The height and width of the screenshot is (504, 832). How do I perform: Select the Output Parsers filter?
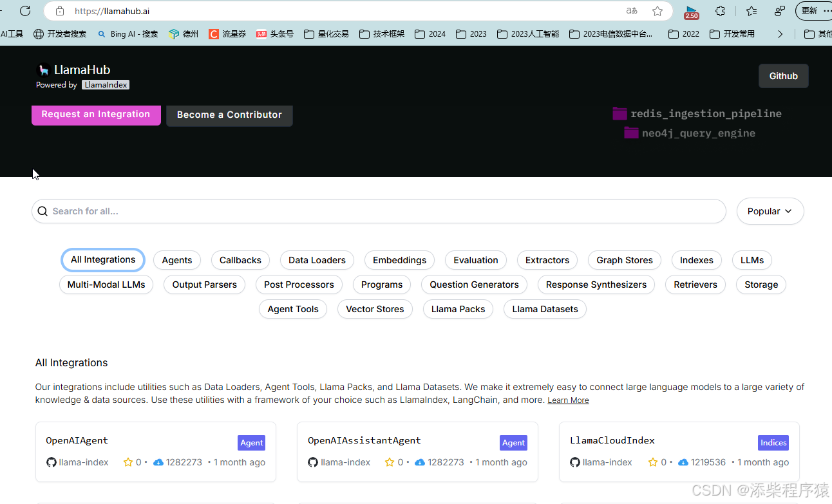[205, 285]
